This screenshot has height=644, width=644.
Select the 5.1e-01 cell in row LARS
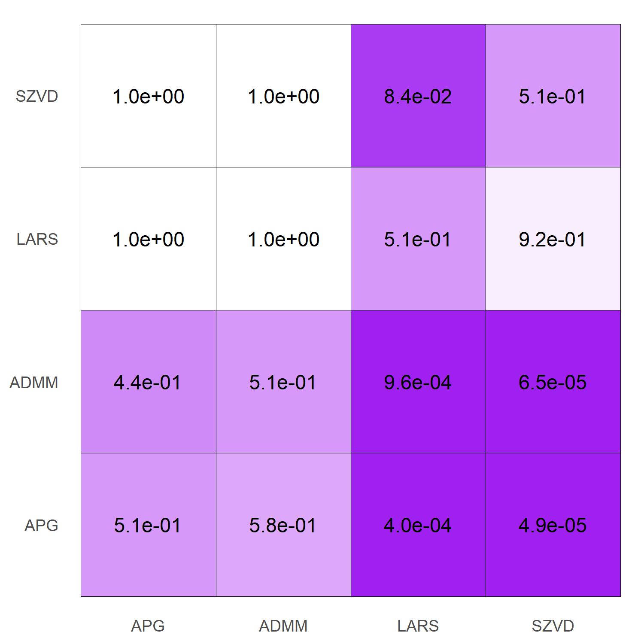[x=418, y=239]
